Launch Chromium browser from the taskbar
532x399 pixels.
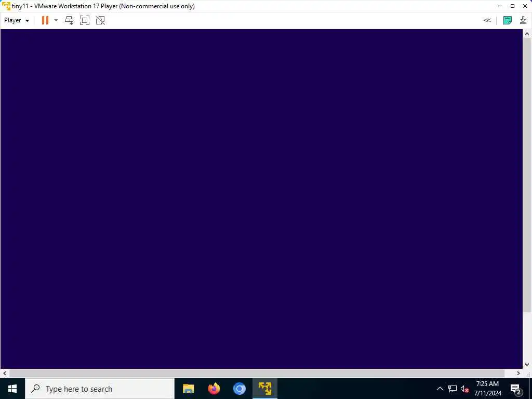tap(240, 389)
